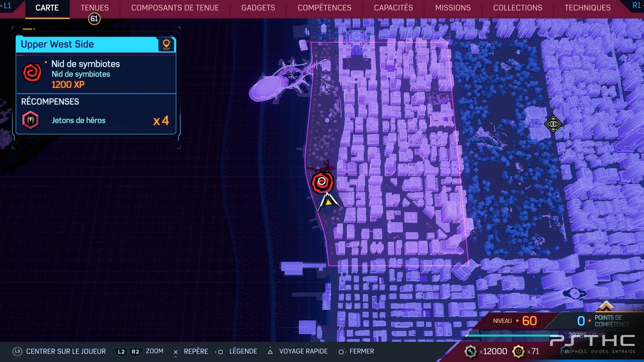This screenshot has width=644, height=362.
Task: Open the CARTE tab
Action: point(47,8)
